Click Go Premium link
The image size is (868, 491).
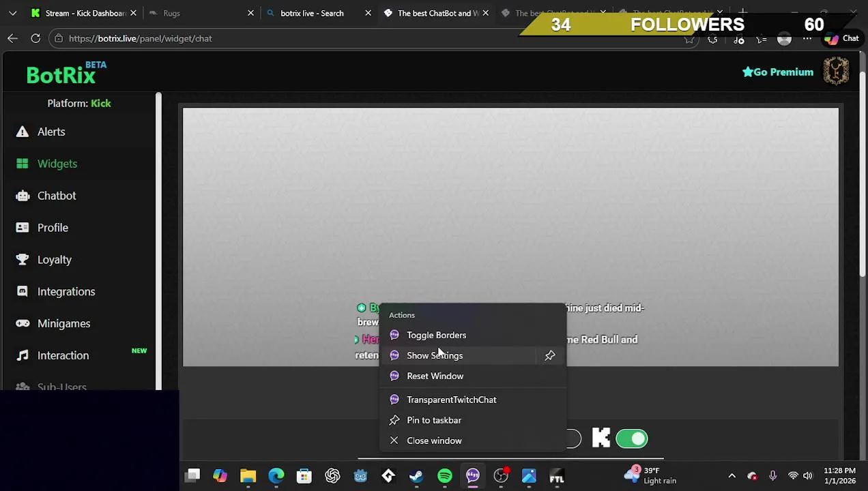coord(778,72)
